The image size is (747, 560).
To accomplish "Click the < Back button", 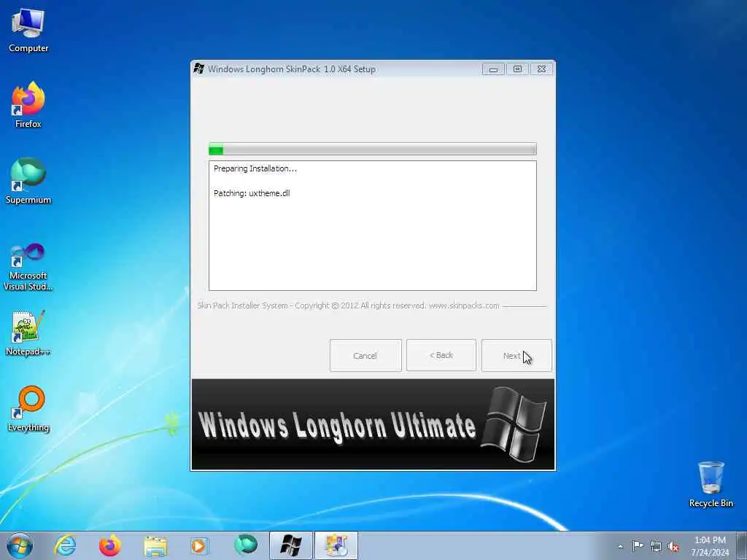I will (x=441, y=355).
